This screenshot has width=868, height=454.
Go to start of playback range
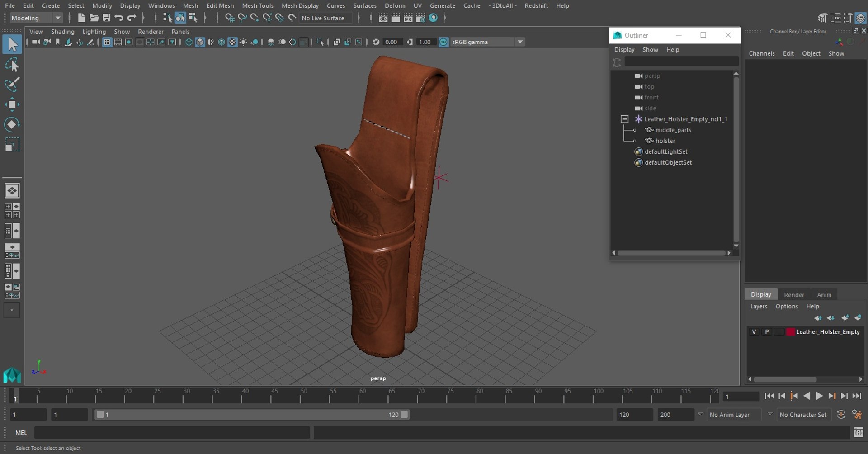click(769, 396)
